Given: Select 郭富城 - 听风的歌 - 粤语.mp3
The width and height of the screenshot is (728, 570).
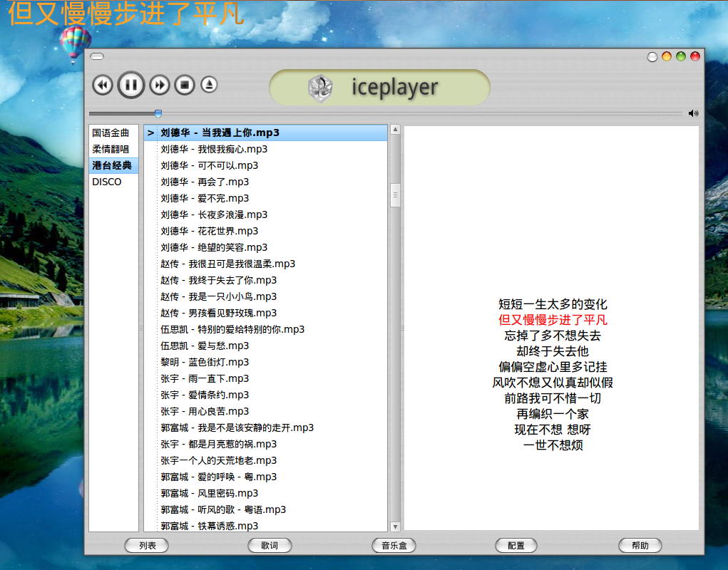Looking at the screenshot, I should [265, 509].
